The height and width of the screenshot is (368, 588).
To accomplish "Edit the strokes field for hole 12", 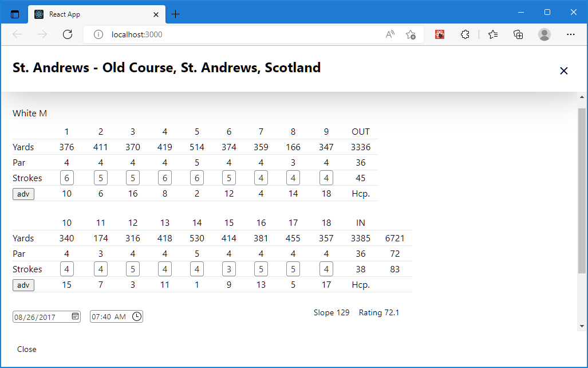I will [133, 269].
